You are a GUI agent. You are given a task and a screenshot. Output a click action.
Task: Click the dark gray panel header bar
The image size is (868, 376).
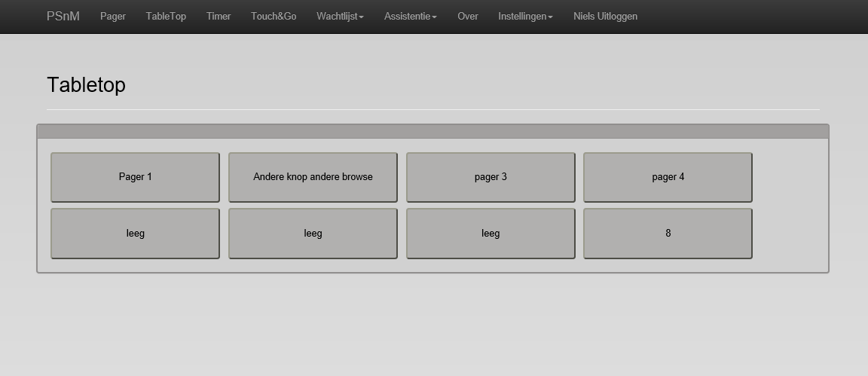point(432,132)
